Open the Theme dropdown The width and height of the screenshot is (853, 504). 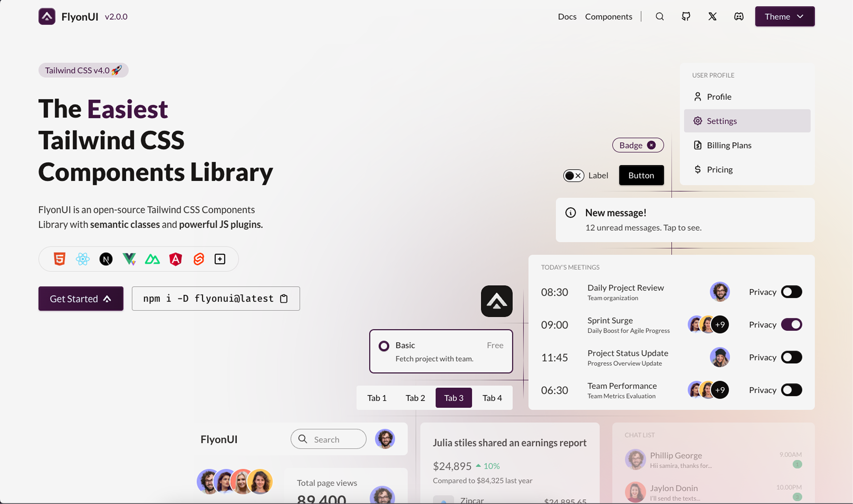(x=784, y=16)
